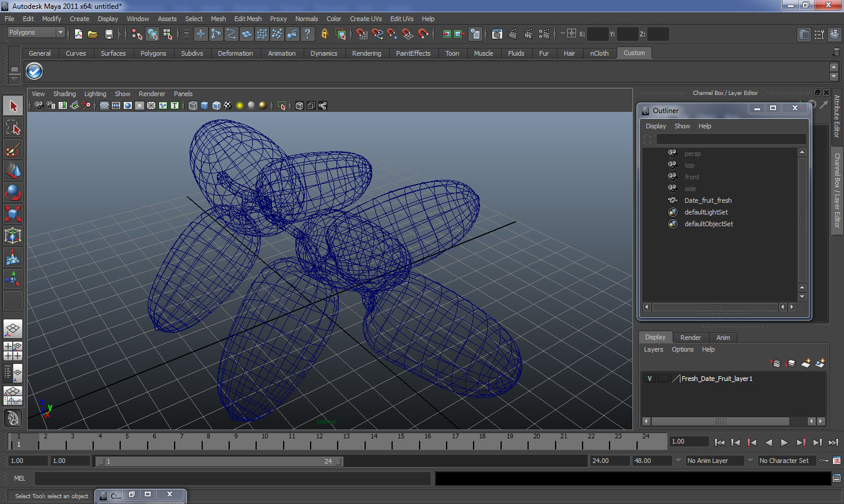
Task: Toggle snap to grids magnet
Action: pos(362,34)
